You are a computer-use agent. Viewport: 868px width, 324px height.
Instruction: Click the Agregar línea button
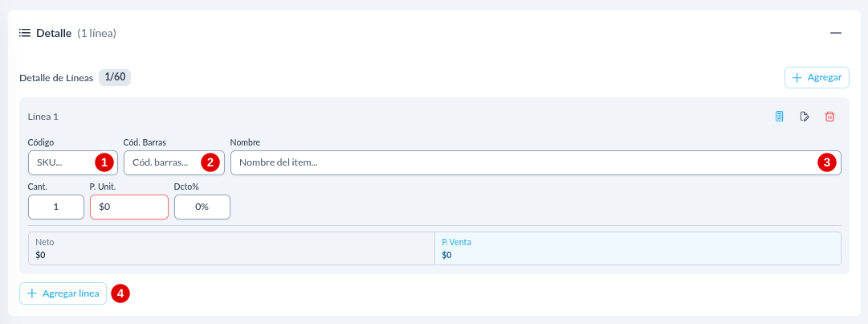pos(63,293)
